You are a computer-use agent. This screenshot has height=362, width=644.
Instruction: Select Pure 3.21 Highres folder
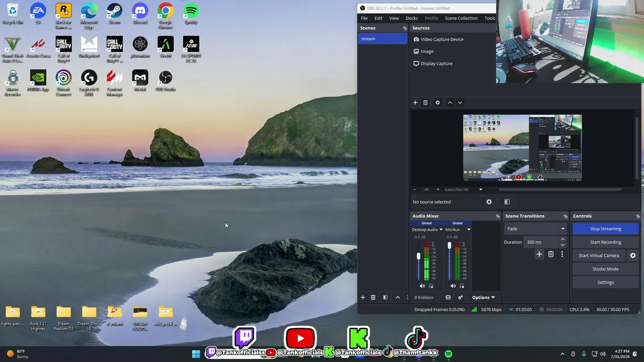click(x=38, y=318)
